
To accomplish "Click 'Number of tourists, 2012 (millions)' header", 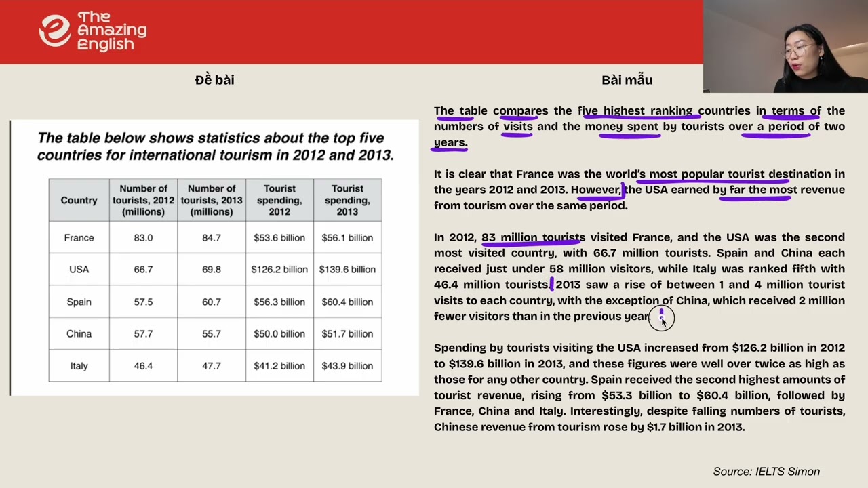I will point(143,200).
